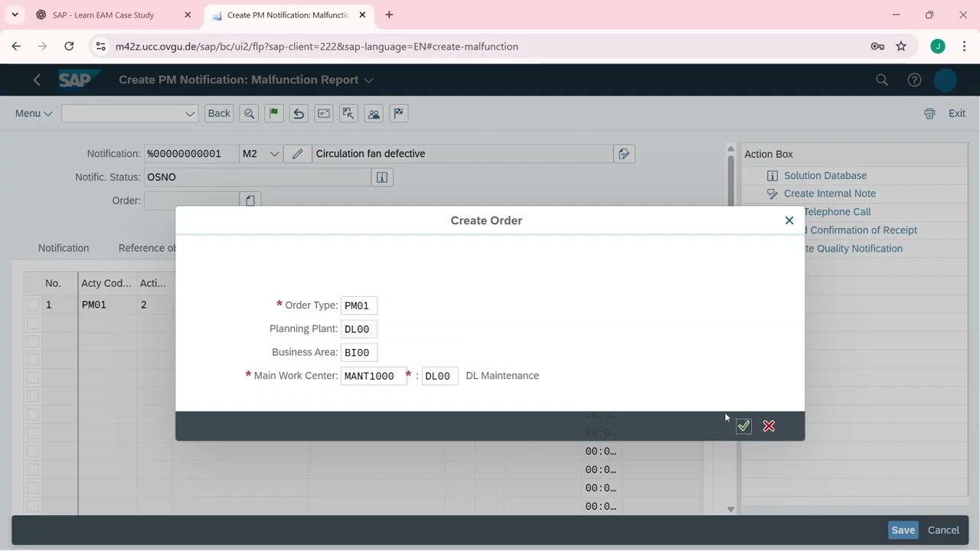Click the Order Type field PM01

(359, 305)
